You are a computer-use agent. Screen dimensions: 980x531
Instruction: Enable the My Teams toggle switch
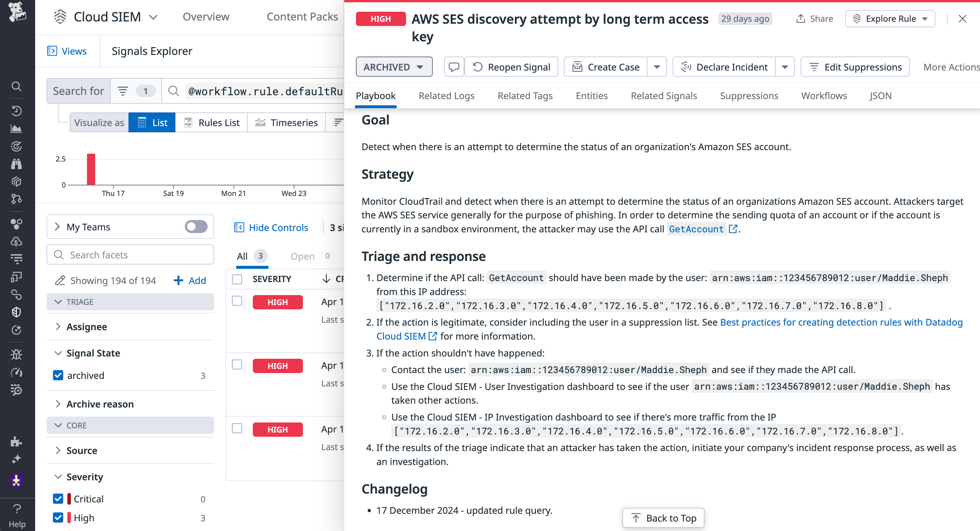click(195, 227)
